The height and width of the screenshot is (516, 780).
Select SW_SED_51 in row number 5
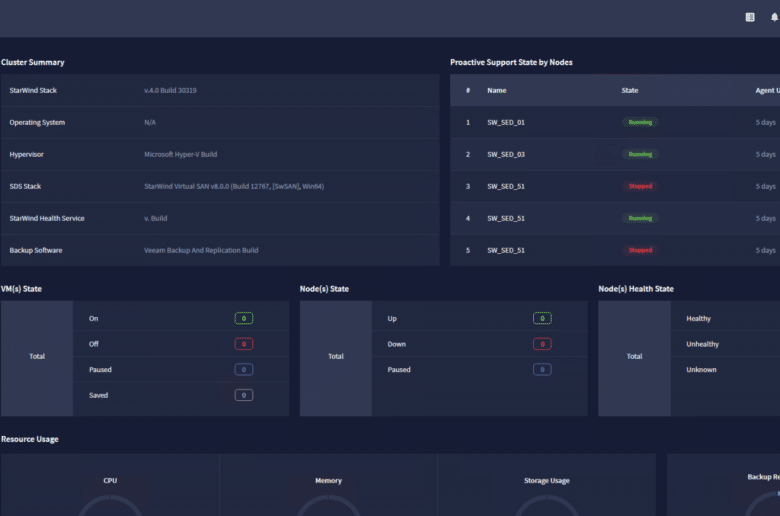[x=506, y=250]
